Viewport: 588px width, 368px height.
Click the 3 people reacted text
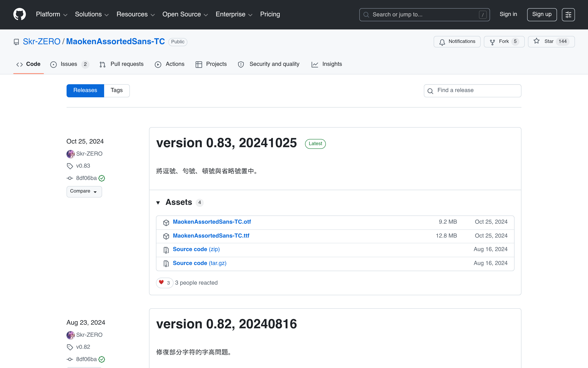(x=196, y=283)
